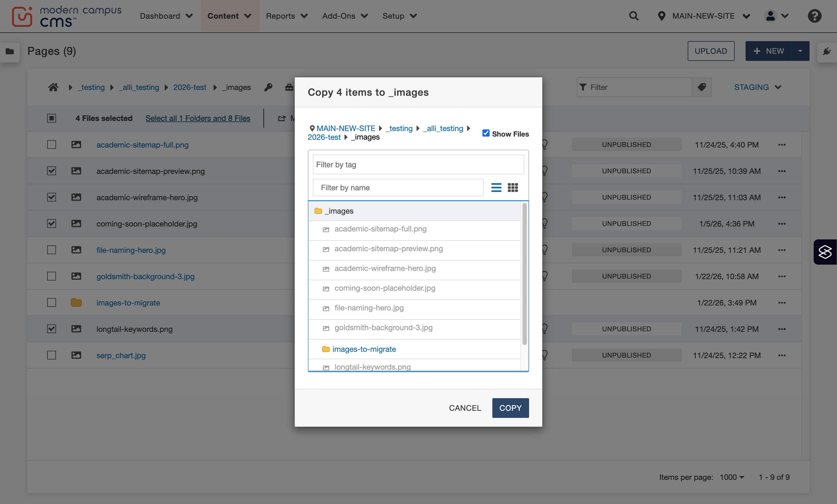Open the items per page dropdown
This screenshot has width=837, height=504.
click(x=732, y=477)
